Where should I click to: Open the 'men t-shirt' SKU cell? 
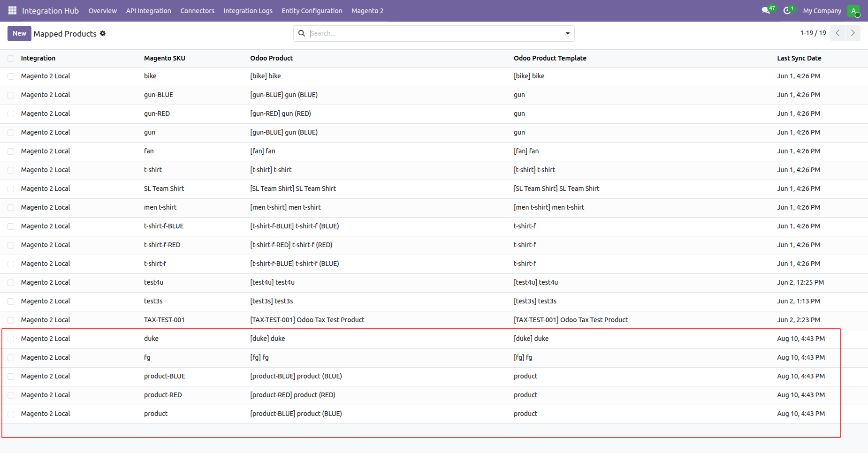(x=160, y=207)
